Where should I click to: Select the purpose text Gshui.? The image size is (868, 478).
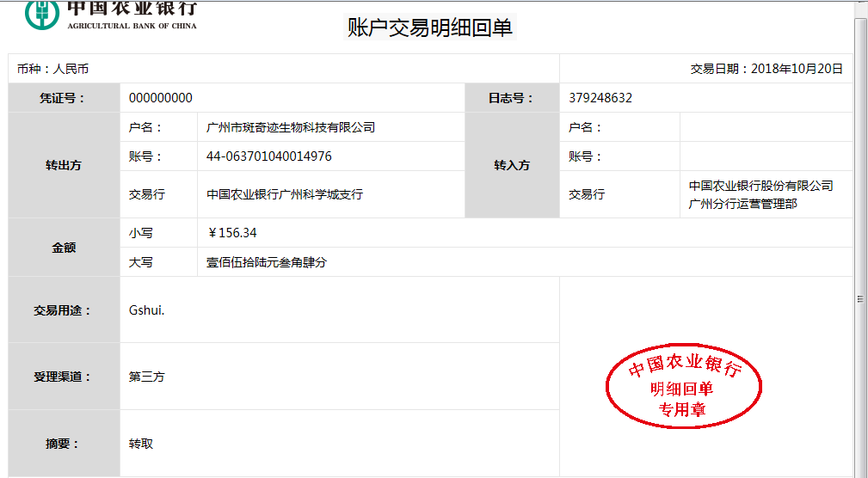[x=147, y=310]
